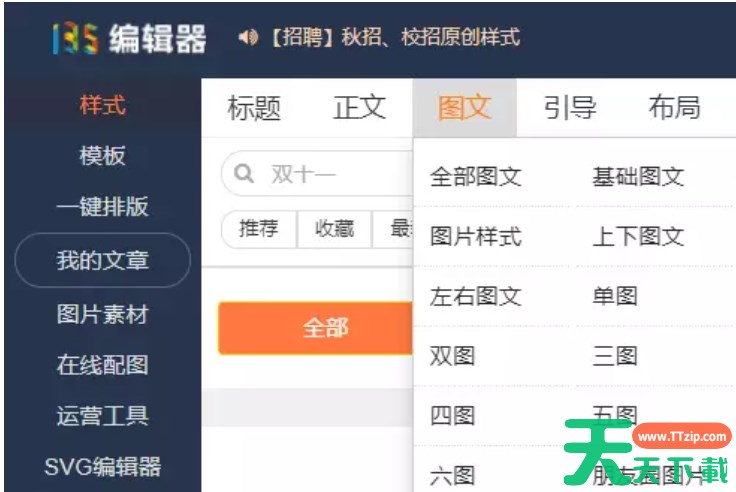Switch to the 图文 tab
Image resolution: width=736 pixels, height=492 pixels.
(465, 108)
